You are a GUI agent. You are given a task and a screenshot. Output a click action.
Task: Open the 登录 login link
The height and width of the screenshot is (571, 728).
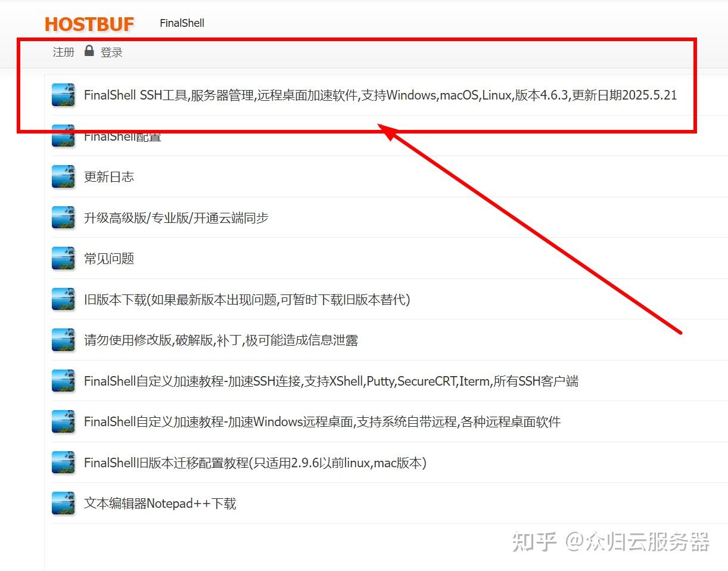pos(111,52)
